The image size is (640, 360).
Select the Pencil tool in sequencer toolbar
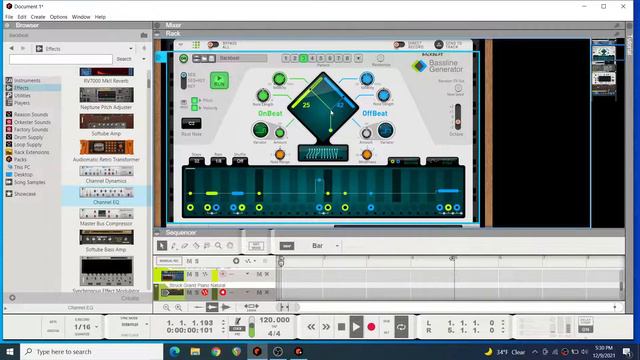174,246
